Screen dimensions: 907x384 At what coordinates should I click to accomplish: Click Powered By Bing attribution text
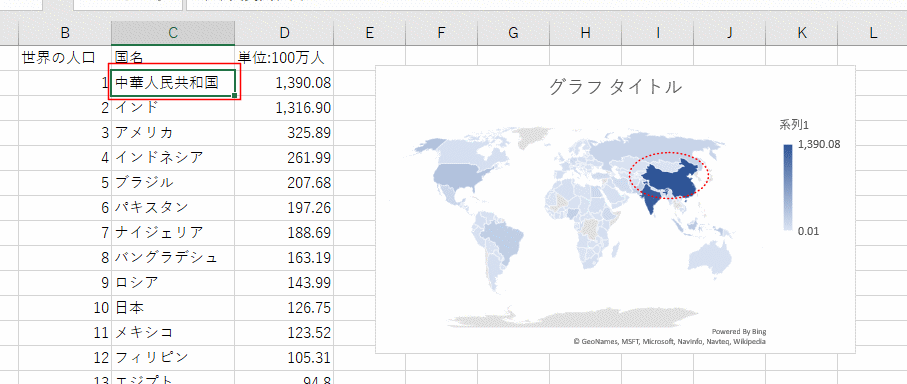tap(739, 332)
